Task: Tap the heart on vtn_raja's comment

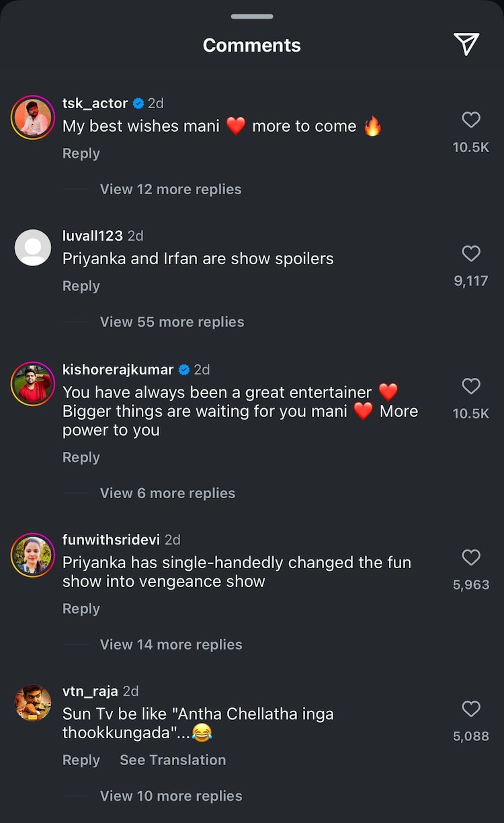Action: pos(471,709)
